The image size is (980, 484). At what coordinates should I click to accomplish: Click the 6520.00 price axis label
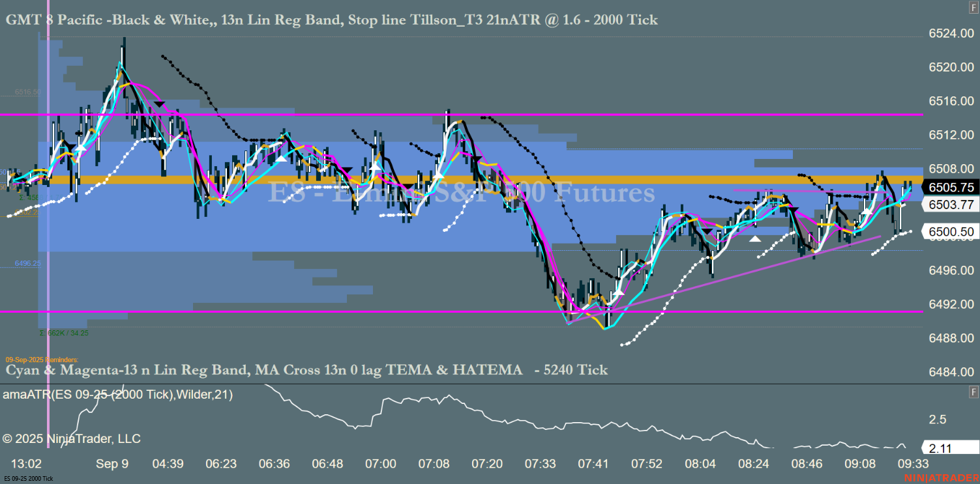pyautogui.click(x=951, y=67)
